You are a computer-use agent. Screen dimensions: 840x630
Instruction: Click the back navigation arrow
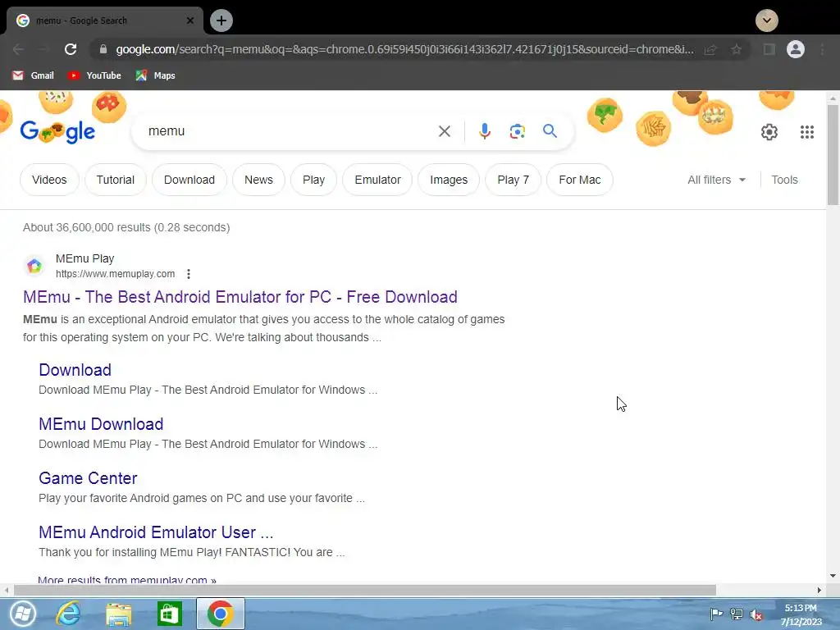pyautogui.click(x=18, y=49)
